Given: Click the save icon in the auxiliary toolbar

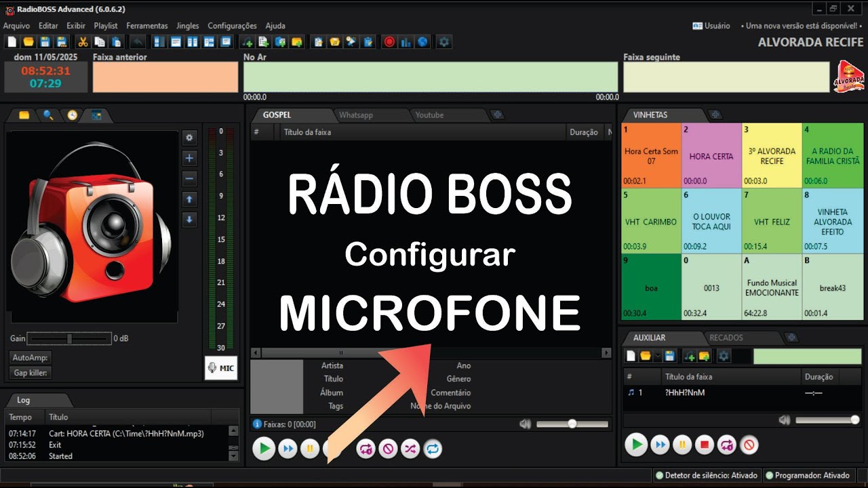Looking at the screenshot, I should tap(670, 356).
